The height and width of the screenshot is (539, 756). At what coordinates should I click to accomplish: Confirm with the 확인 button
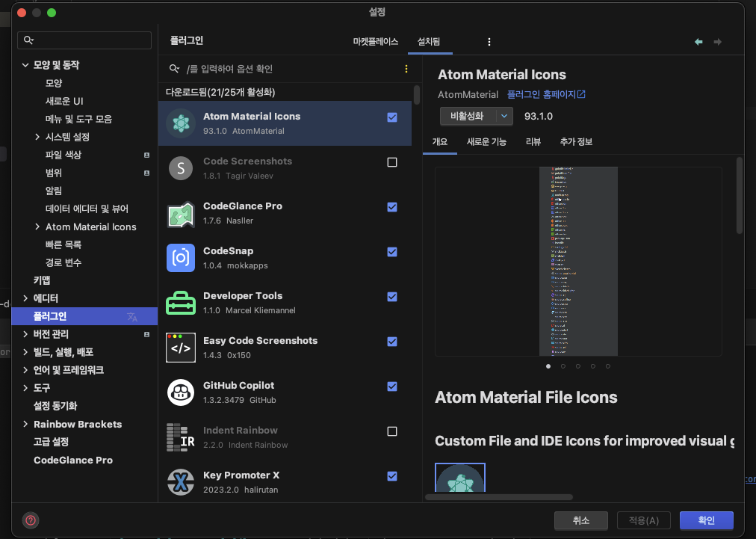(707, 520)
